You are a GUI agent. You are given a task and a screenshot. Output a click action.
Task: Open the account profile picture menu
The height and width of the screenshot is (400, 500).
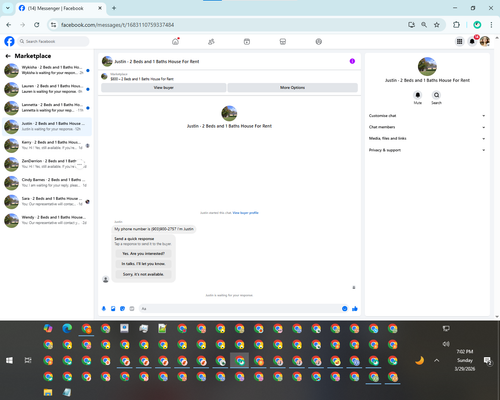(x=485, y=41)
